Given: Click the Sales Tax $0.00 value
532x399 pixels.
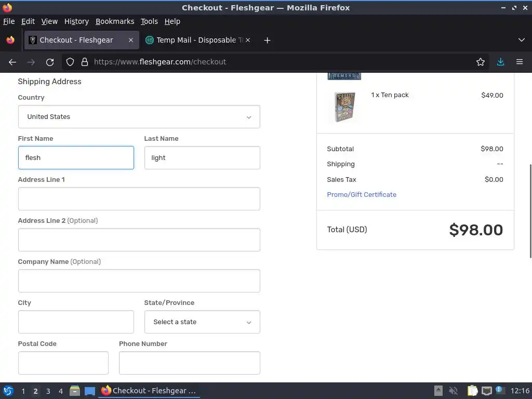Looking at the screenshot, I should click(494, 179).
